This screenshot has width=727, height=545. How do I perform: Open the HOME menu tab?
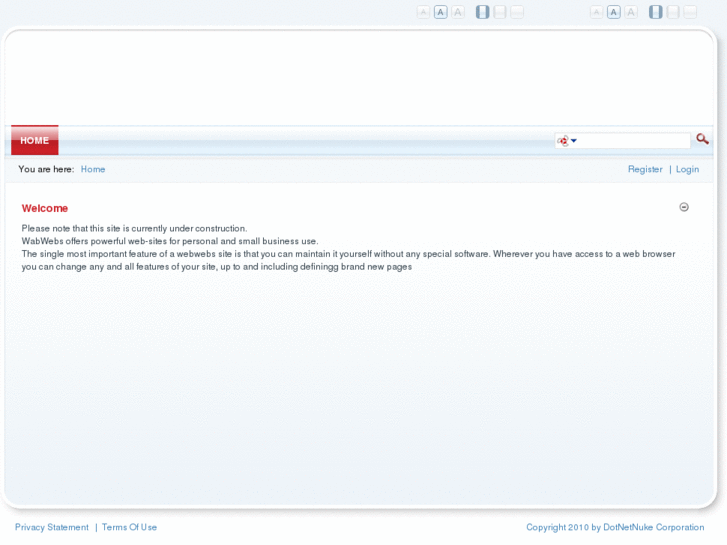click(35, 140)
